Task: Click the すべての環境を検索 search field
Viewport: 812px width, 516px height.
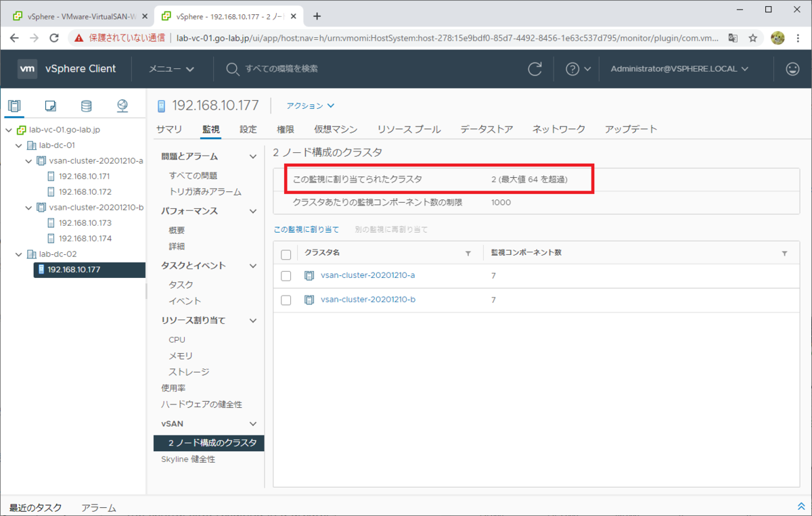Action: pyautogui.click(x=281, y=69)
